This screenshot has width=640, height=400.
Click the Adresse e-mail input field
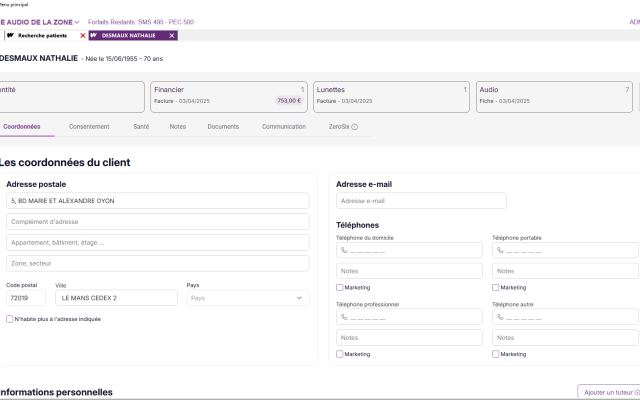click(421, 201)
